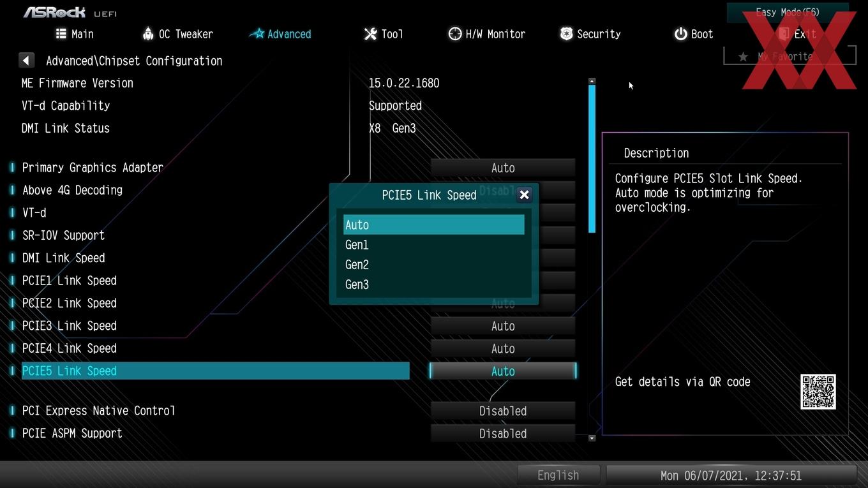Select the highlighted PCIE5 Link Speed row

point(216,371)
